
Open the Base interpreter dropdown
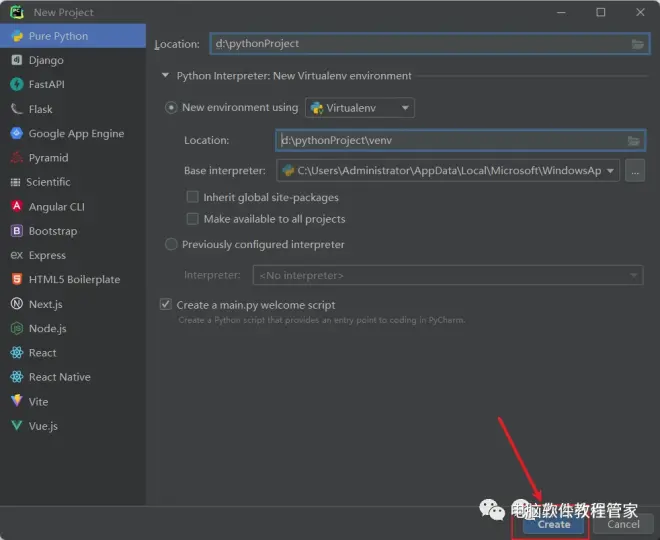tap(448, 170)
